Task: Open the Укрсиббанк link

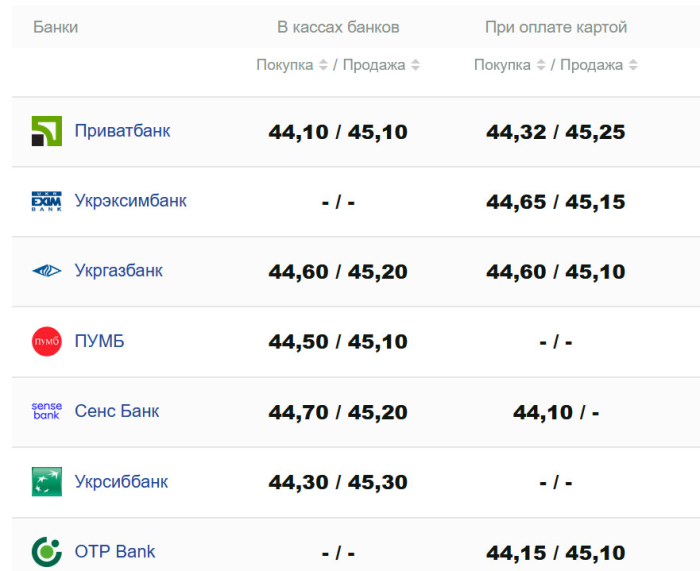Action: pyautogui.click(x=121, y=481)
